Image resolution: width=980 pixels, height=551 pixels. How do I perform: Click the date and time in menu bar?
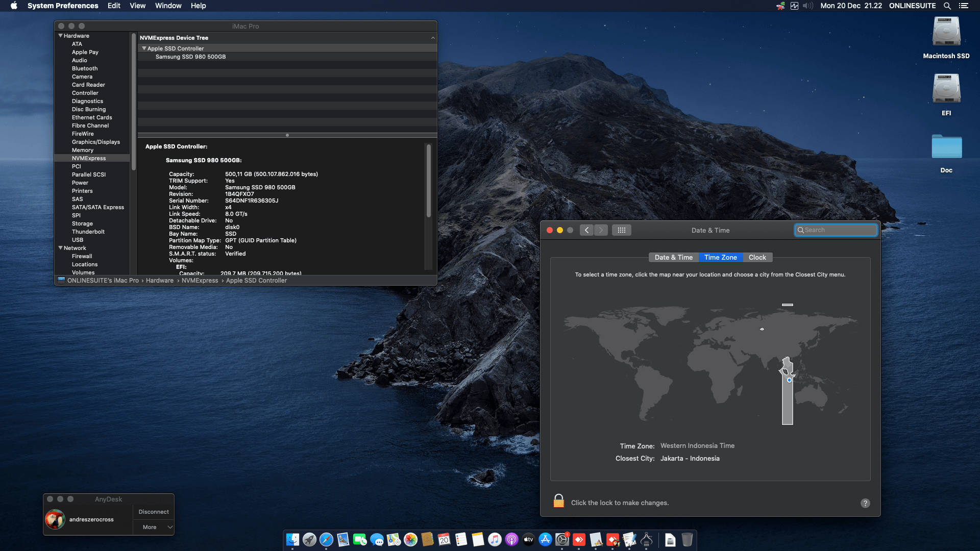pyautogui.click(x=851, y=6)
